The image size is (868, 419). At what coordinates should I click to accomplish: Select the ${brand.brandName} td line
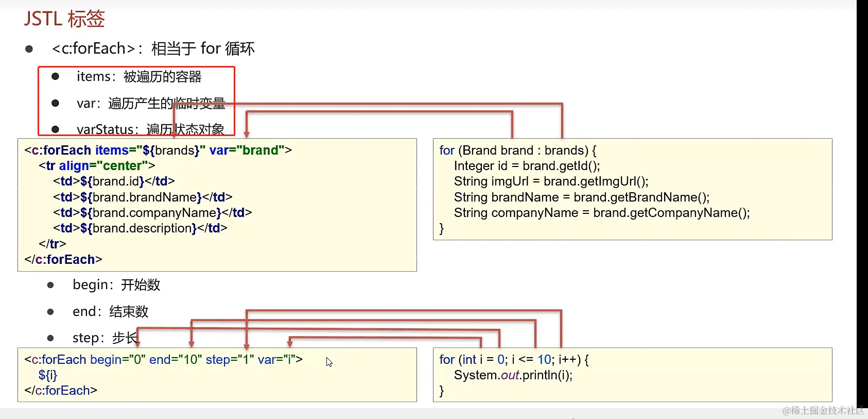143,197
